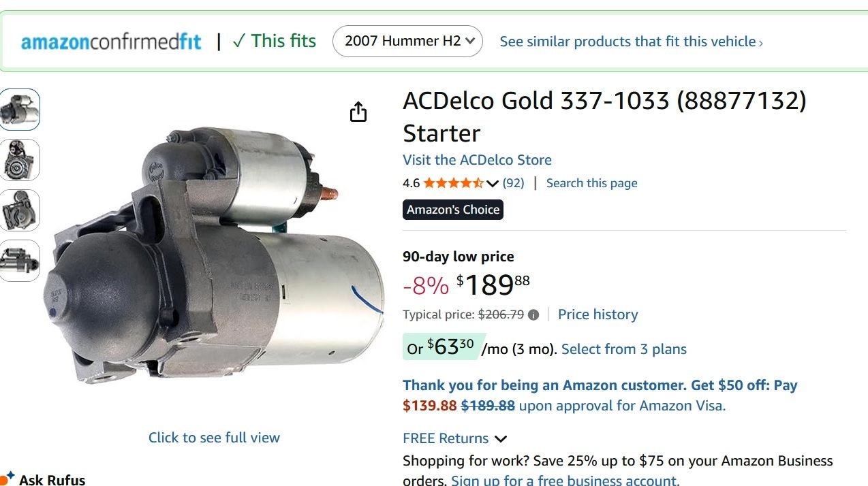Click the share icon above product image
The height and width of the screenshot is (486, 868).
(358, 112)
